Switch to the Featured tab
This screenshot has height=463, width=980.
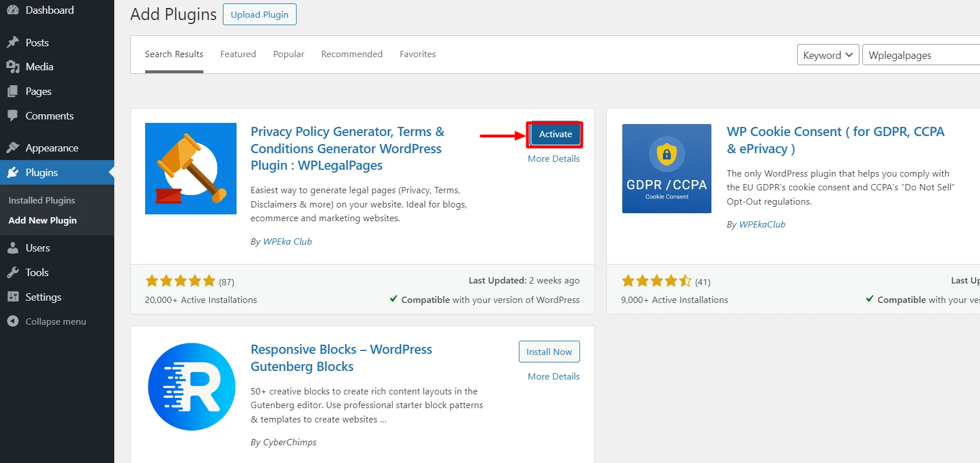coord(238,54)
